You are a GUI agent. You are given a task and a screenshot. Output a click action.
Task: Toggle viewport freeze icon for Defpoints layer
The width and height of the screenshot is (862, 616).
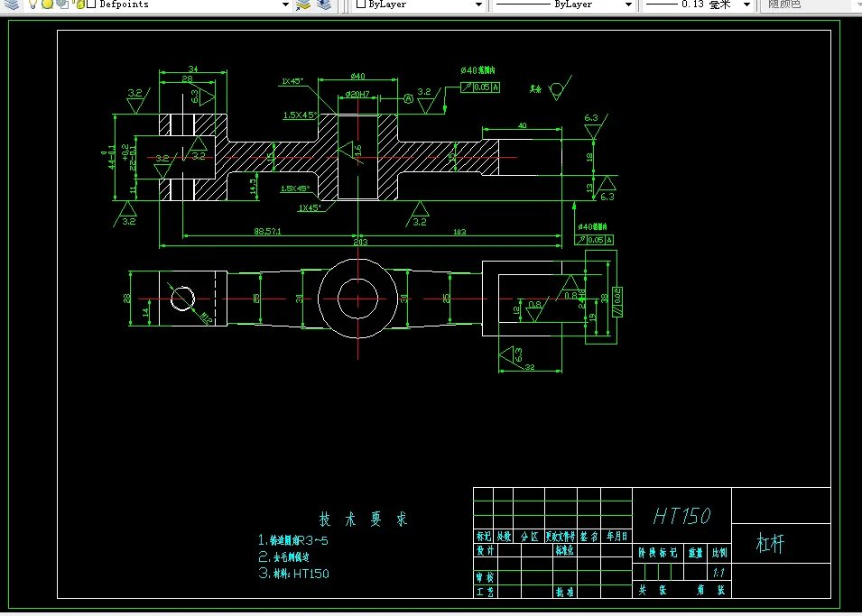click(x=62, y=5)
